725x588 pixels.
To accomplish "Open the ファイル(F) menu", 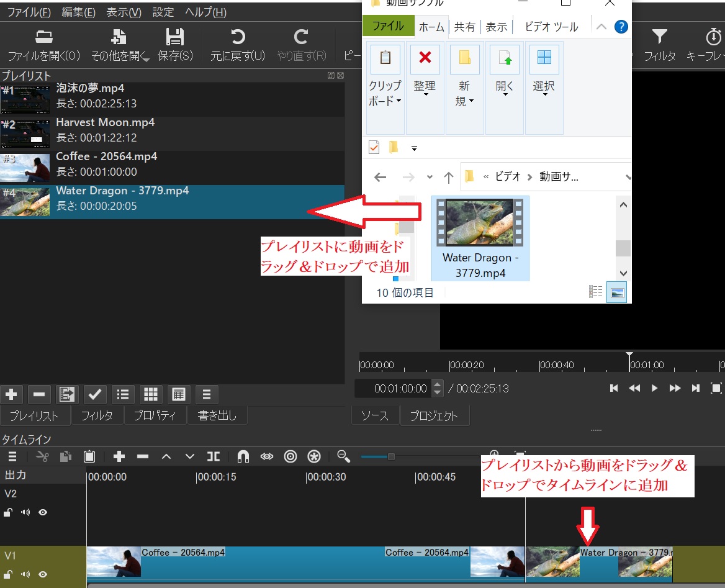I will pos(29,12).
